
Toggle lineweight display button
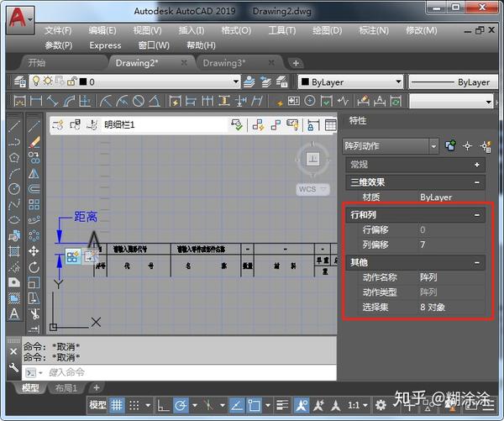tap(283, 405)
